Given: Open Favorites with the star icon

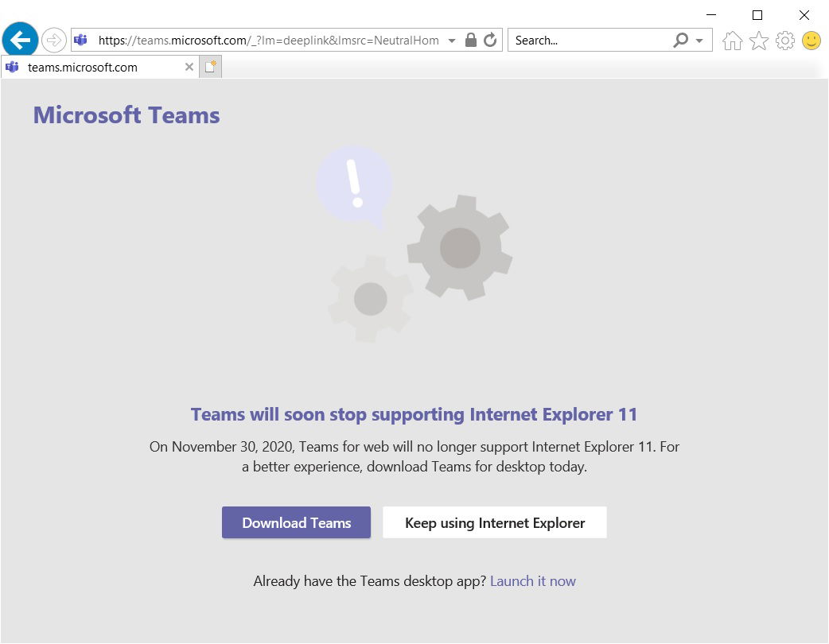Looking at the screenshot, I should pyautogui.click(x=758, y=40).
